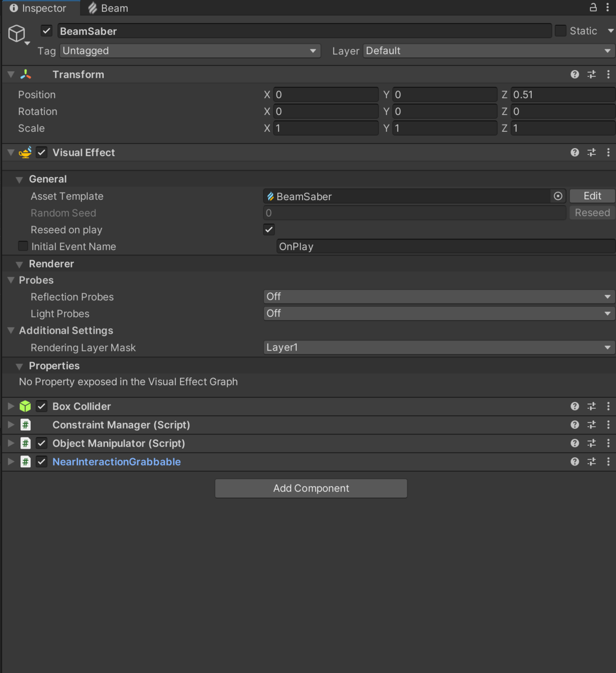Open NearInteractionGrabbable preset selector
This screenshot has height=673, width=616.
click(x=591, y=462)
